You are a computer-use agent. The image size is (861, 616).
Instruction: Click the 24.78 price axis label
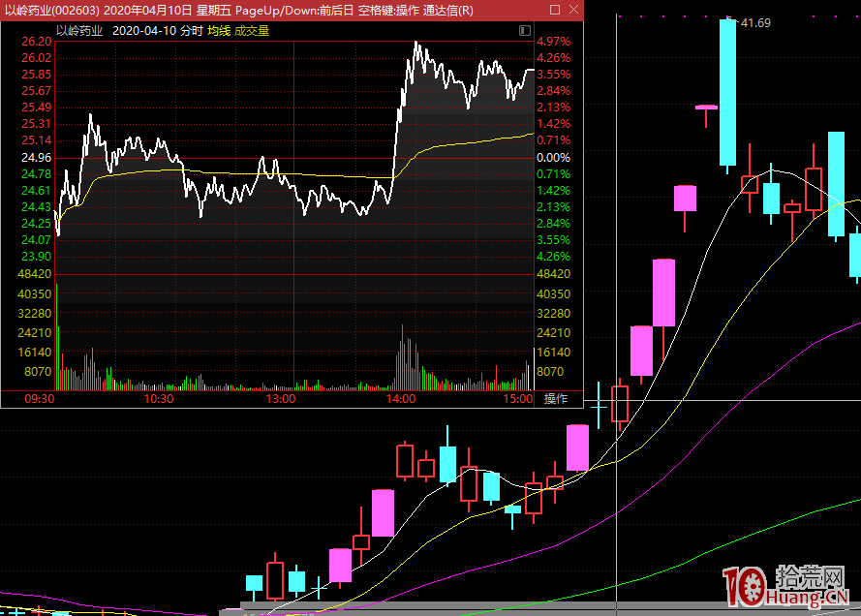pos(37,174)
